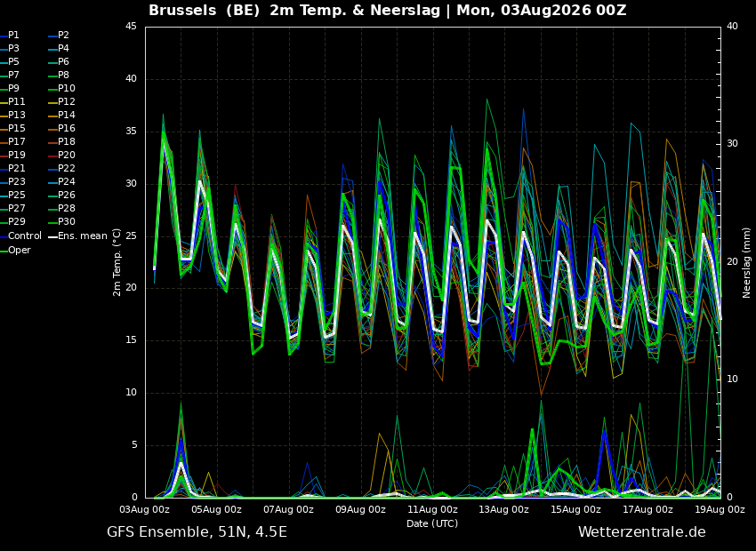Click the 09Aug 00z axis label
The height and width of the screenshot is (551, 756).
[360, 509]
